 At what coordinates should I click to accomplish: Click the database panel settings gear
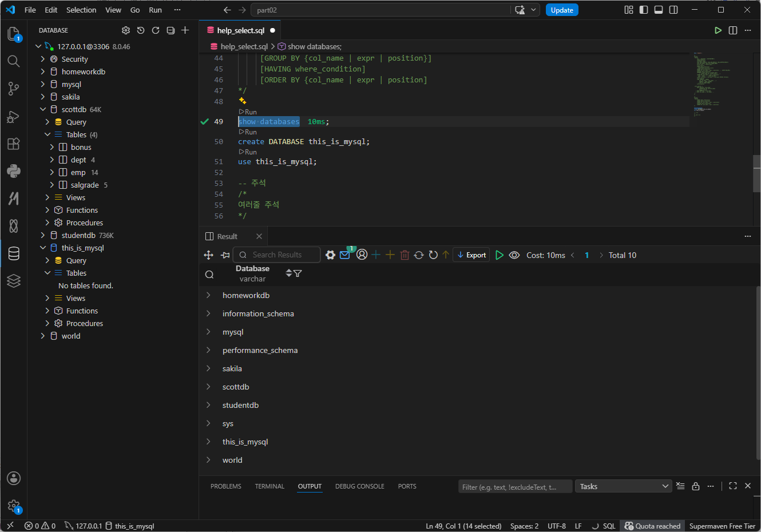[126, 30]
